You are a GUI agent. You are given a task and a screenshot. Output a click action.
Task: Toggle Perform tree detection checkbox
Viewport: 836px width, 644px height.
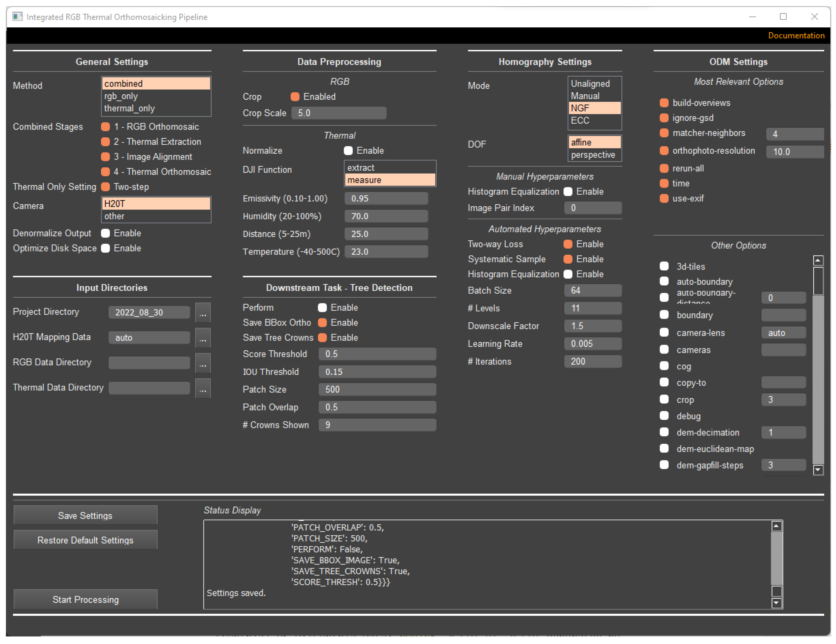point(322,308)
